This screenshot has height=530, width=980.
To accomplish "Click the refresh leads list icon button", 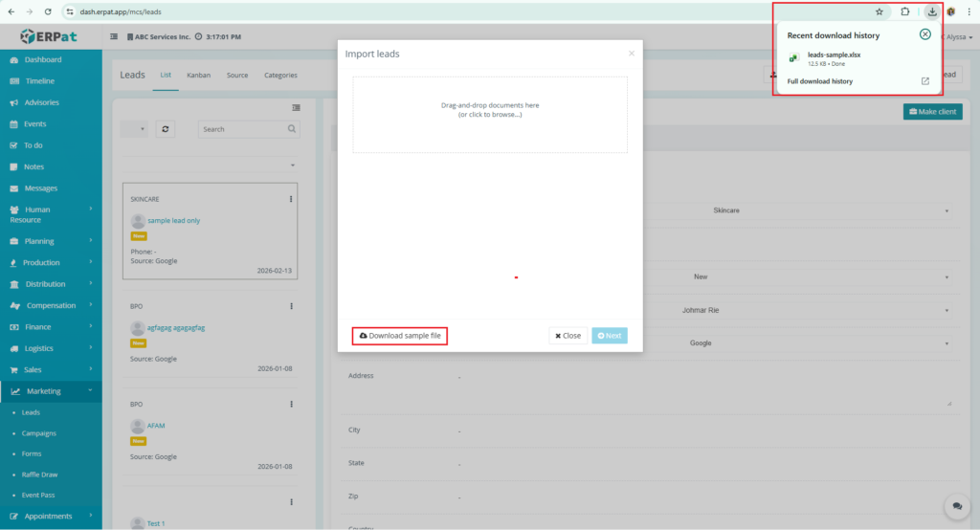I will (166, 128).
